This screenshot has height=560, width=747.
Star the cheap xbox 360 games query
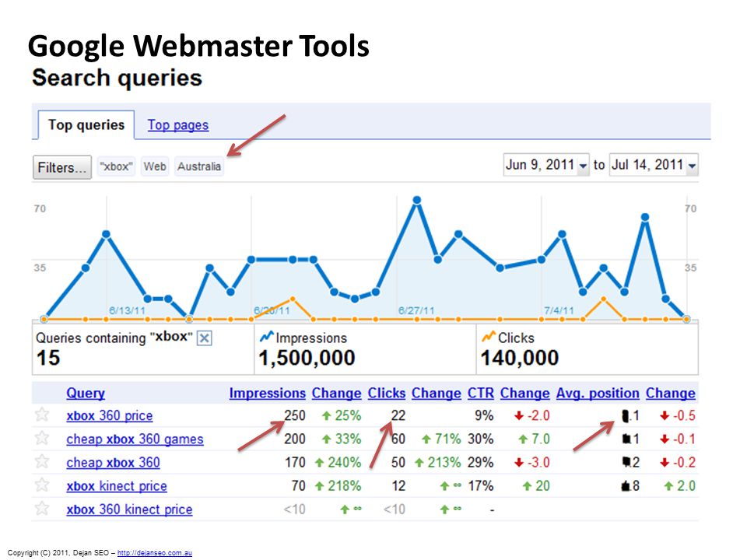point(42,438)
